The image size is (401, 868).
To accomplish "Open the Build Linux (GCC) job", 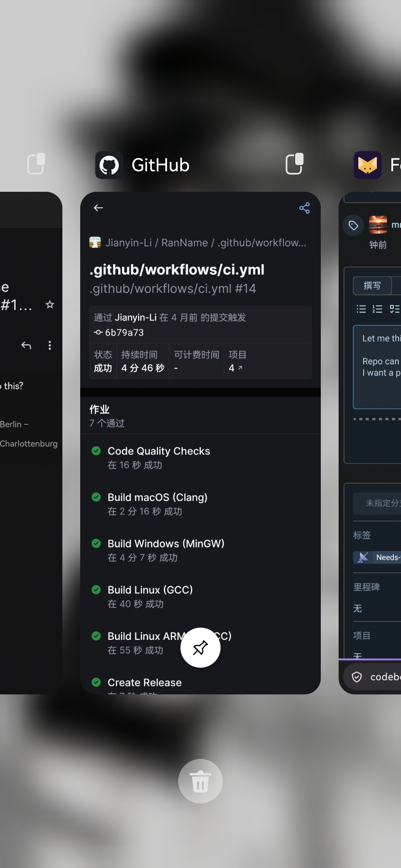I will (x=200, y=597).
